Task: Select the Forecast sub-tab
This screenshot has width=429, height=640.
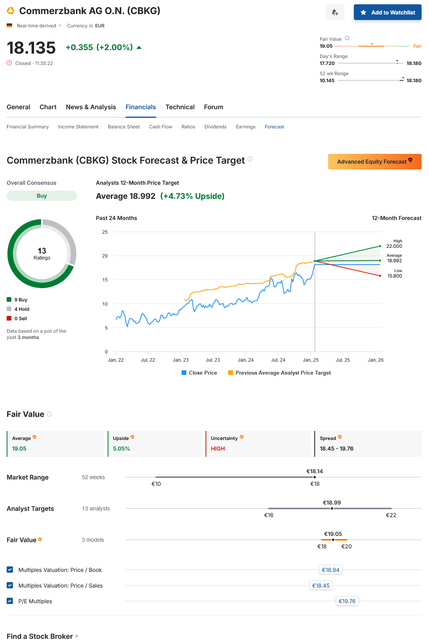Action: tap(274, 127)
